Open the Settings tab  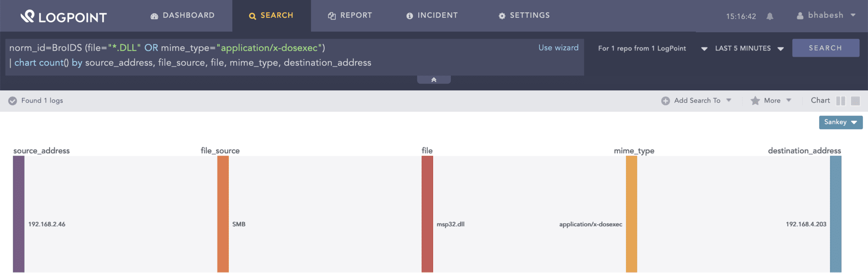click(x=524, y=16)
